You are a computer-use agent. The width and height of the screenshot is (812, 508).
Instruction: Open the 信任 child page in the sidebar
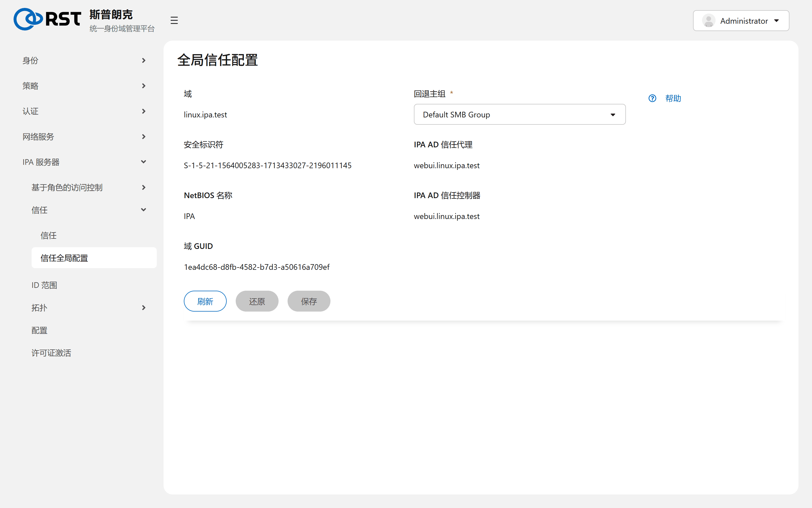(x=49, y=236)
